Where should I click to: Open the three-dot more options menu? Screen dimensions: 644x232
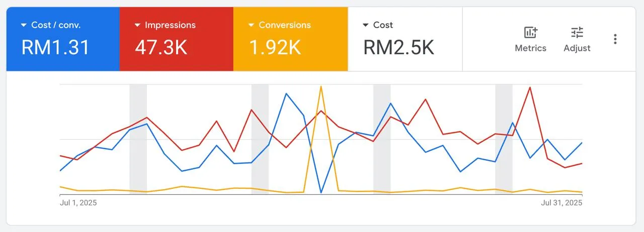coord(615,39)
